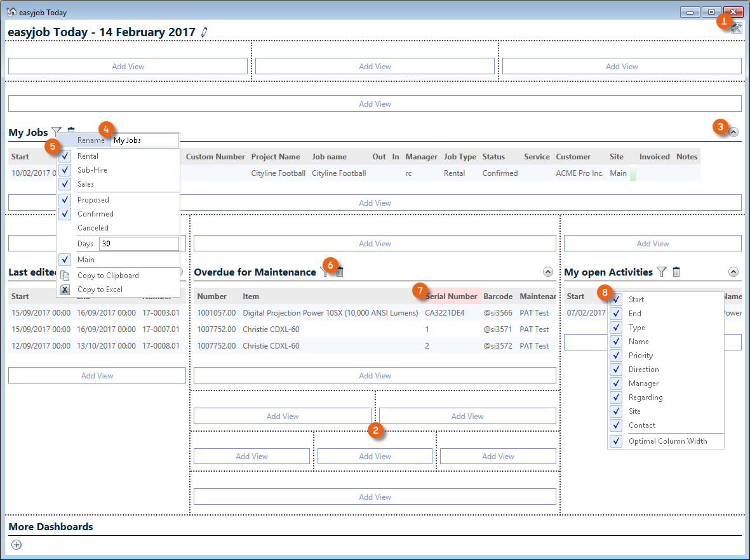Click the pencil icon beside dashboard title
This screenshot has height=560, width=750.
pyautogui.click(x=204, y=32)
